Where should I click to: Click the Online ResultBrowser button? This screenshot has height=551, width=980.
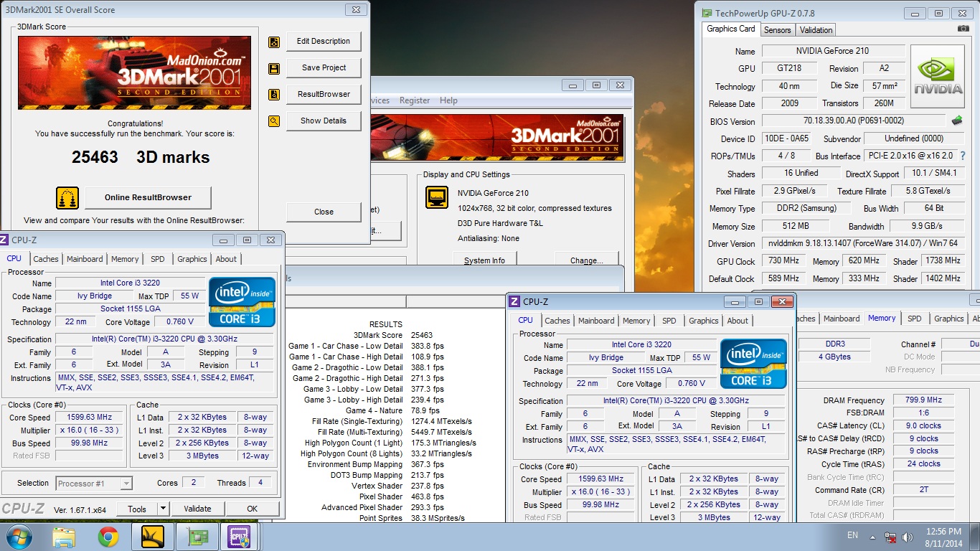coord(148,197)
